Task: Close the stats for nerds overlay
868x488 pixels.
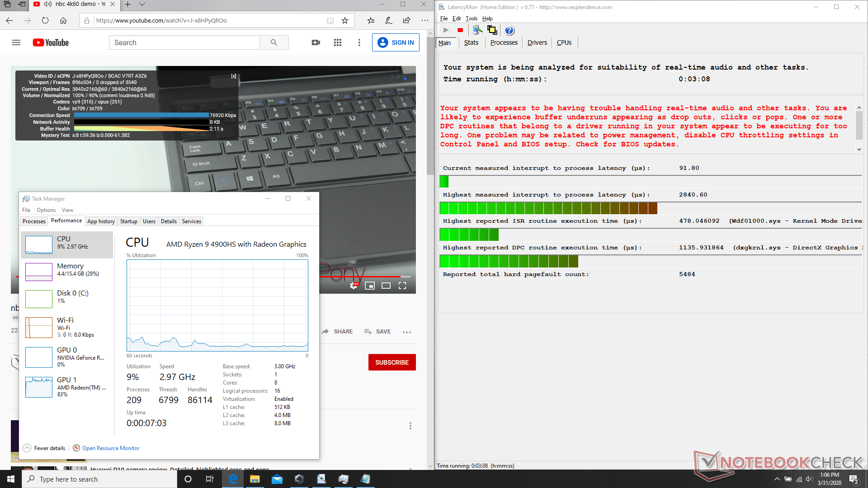Action: (x=234, y=76)
